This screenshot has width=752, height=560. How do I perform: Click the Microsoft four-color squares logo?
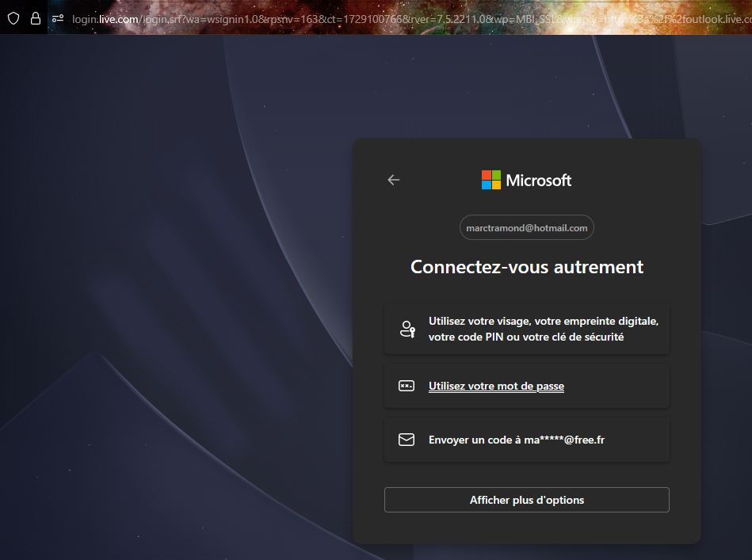[x=491, y=180]
